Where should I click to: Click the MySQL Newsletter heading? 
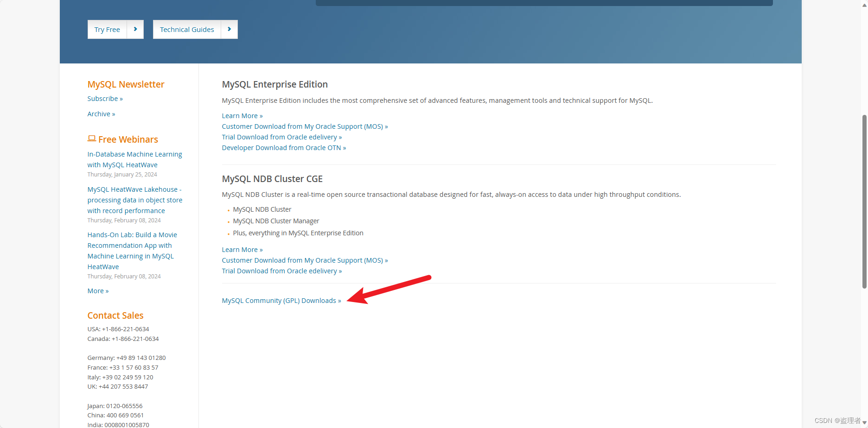click(126, 84)
